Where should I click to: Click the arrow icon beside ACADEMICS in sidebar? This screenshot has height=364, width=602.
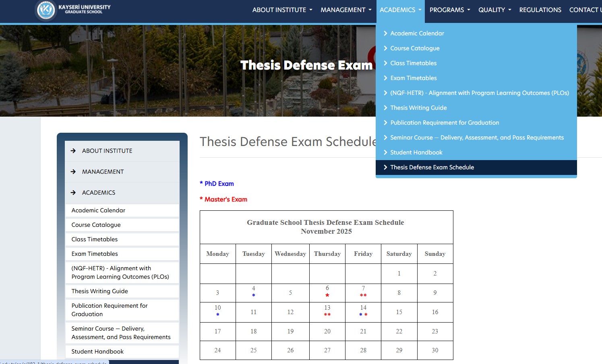pyautogui.click(x=73, y=193)
